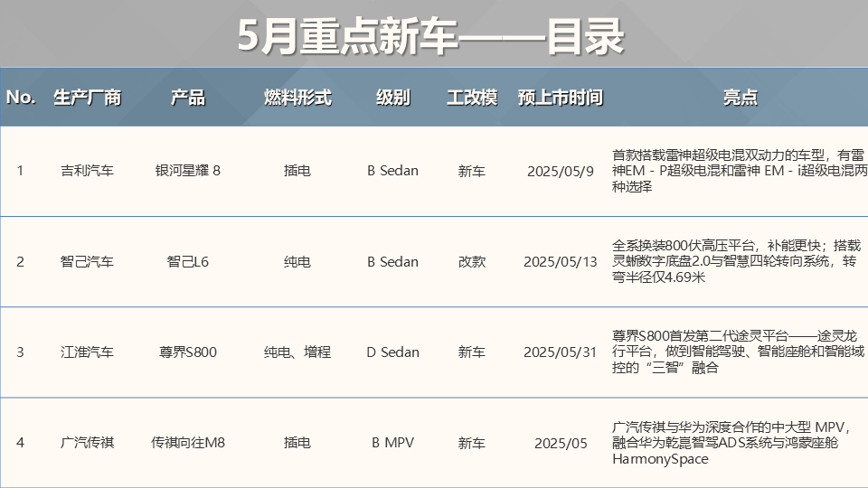
Task: Click 'B Sedan' in the 智己L6 row
Action: click(392, 261)
